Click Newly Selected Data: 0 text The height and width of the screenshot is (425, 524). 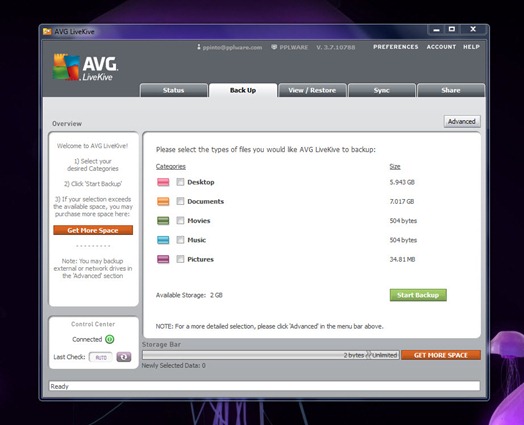(173, 366)
